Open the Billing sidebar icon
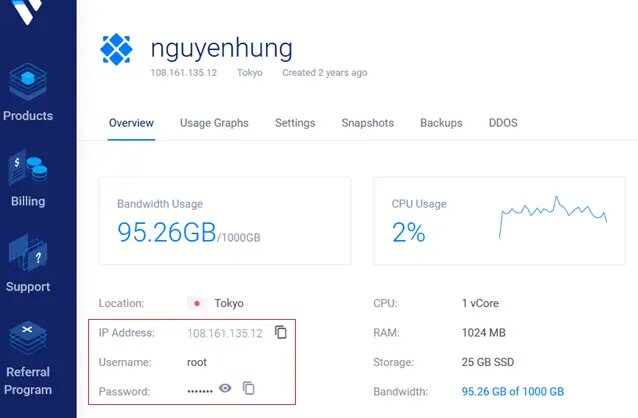This screenshot has height=418, width=638. coord(28,169)
